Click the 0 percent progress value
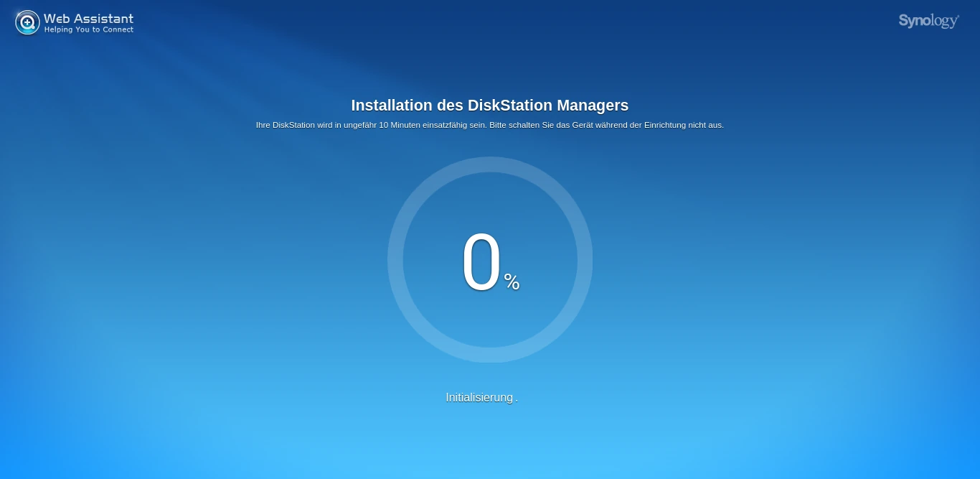 [x=491, y=263]
